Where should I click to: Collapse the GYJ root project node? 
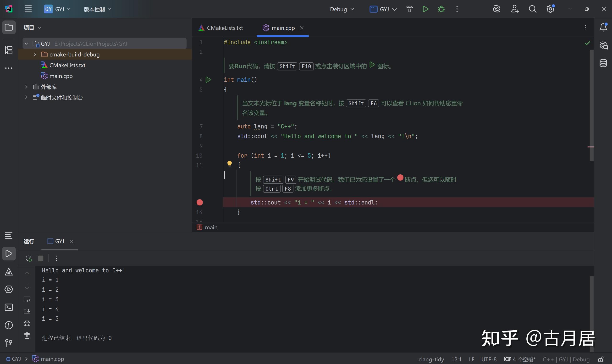[26, 44]
